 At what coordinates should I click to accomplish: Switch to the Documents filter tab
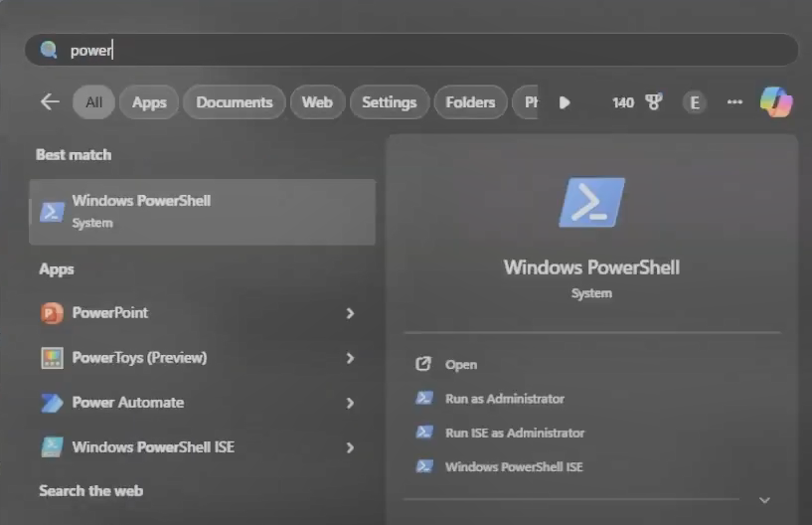point(235,102)
